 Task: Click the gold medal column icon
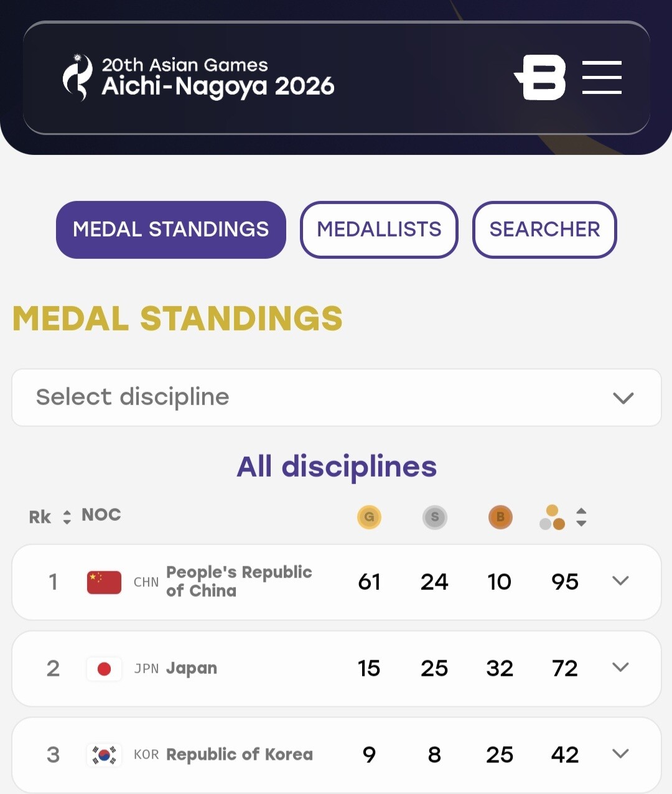tap(369, 517)
